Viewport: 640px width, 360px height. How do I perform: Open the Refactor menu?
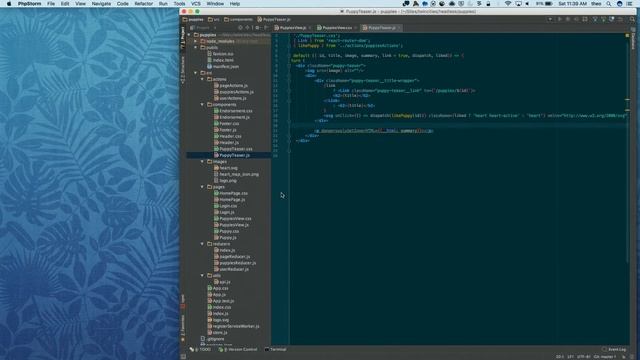[x=143, y=4]
